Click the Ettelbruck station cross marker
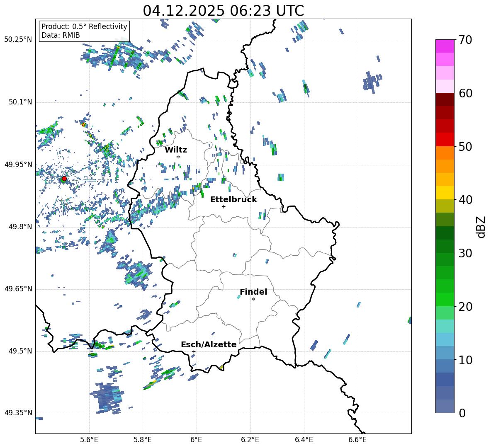Viewport: 491px width, 448px height. (x=224, y=206)
